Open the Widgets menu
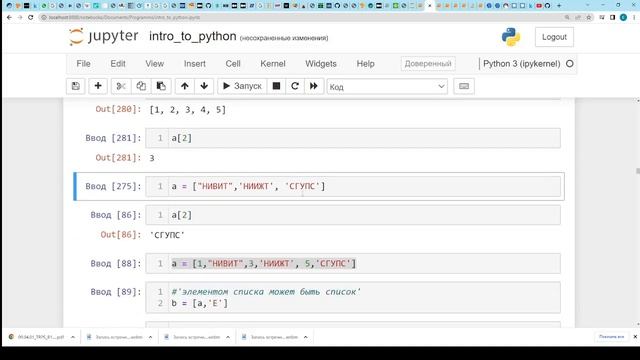Viewport: 640px width, 360px height. click(321, 64)
